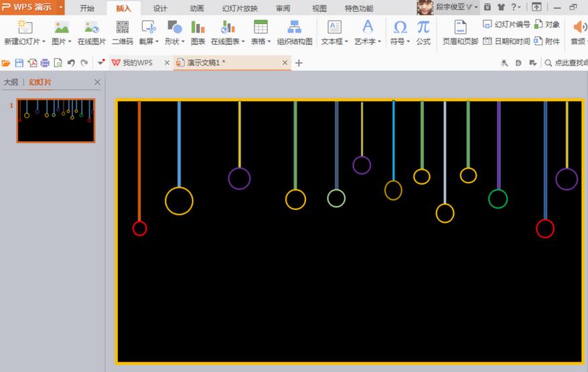Insert date and time (日期和时间)
This screenshot has width=588, height=372.
[506, 41]
